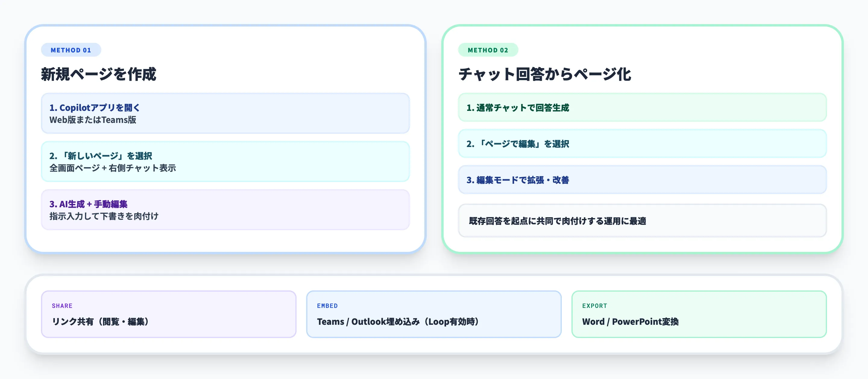Click the SHARE label
This screenshot has width=868, height=379.
(62, 305)
